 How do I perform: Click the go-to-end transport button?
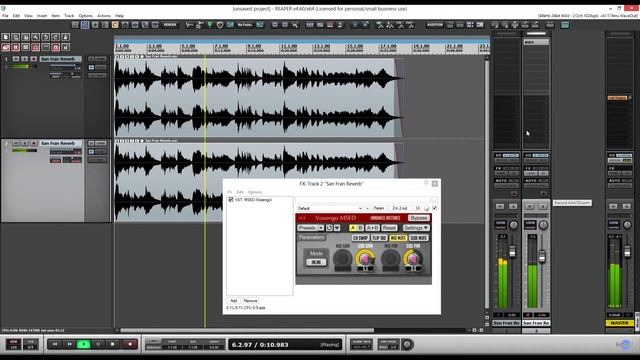coord(69,344)
